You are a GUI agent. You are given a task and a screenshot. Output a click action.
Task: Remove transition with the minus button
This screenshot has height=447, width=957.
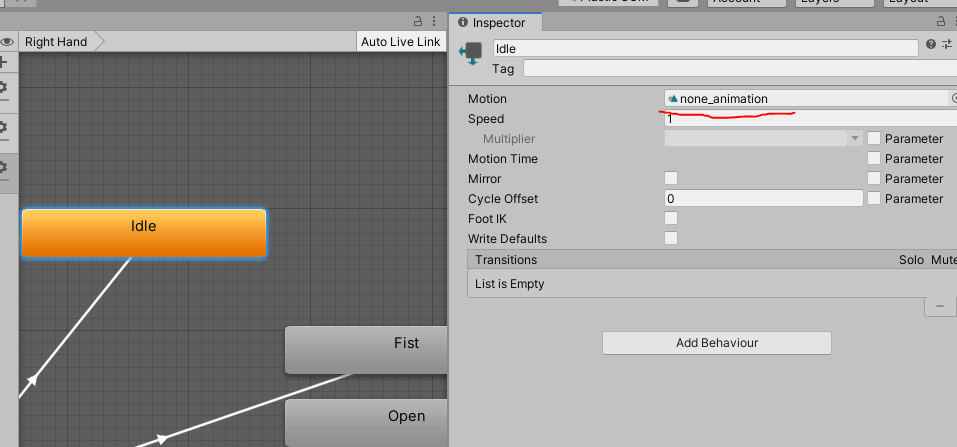pos(940,306)
